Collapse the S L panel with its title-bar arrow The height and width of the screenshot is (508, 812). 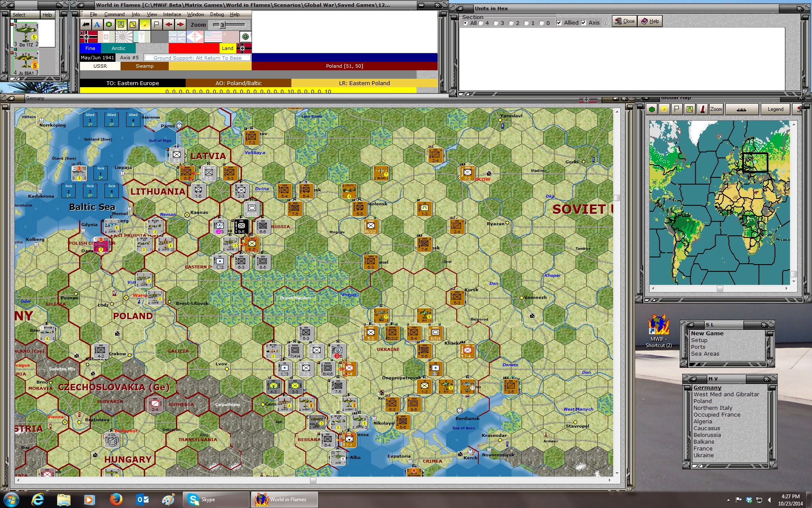point(690,325)
